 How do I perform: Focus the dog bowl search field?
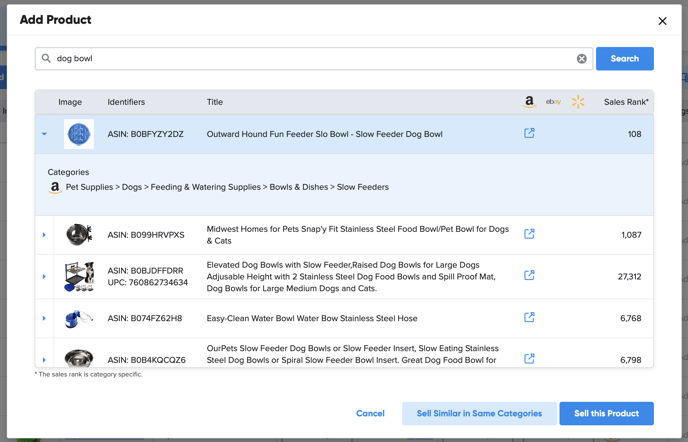[314, 58]
